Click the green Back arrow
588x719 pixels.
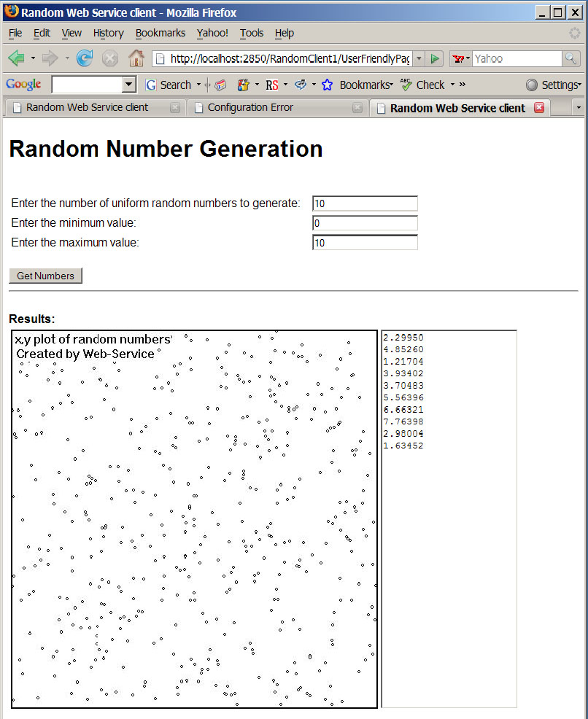[17, 58]
